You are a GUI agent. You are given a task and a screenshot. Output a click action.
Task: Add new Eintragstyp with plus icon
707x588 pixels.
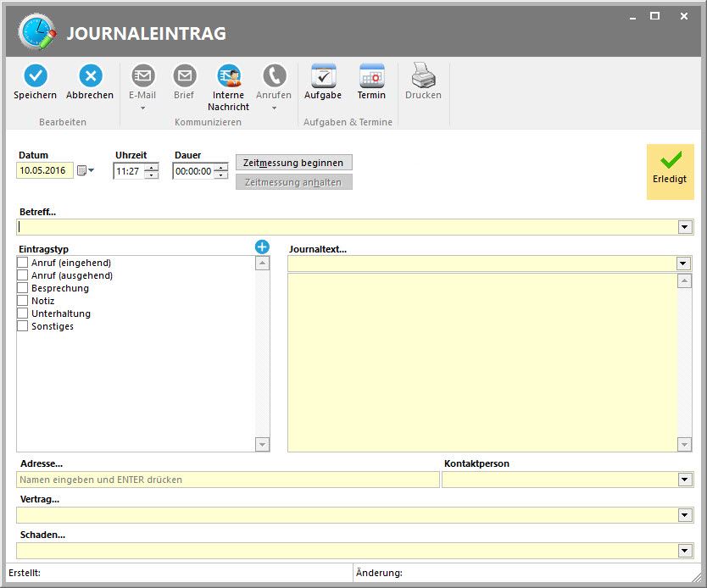coord(262,247)
